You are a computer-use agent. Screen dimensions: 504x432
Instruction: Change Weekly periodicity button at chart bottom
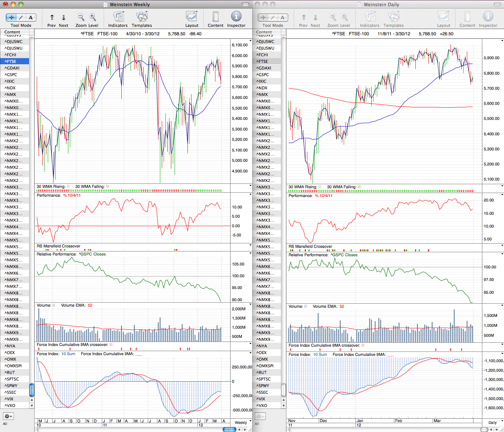tap(241, 422)
